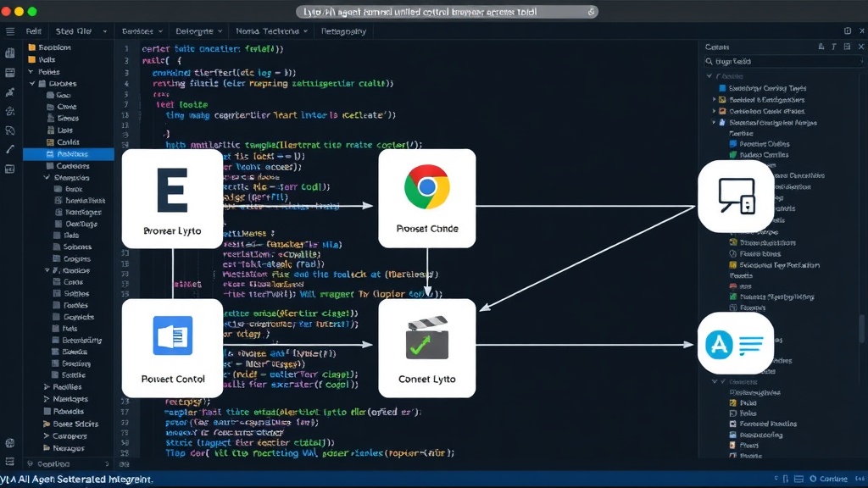The height and width of the screenshot is (488, 868).
Task: Click the round icon at the title bar's right end
Action: tap(591, 12)
